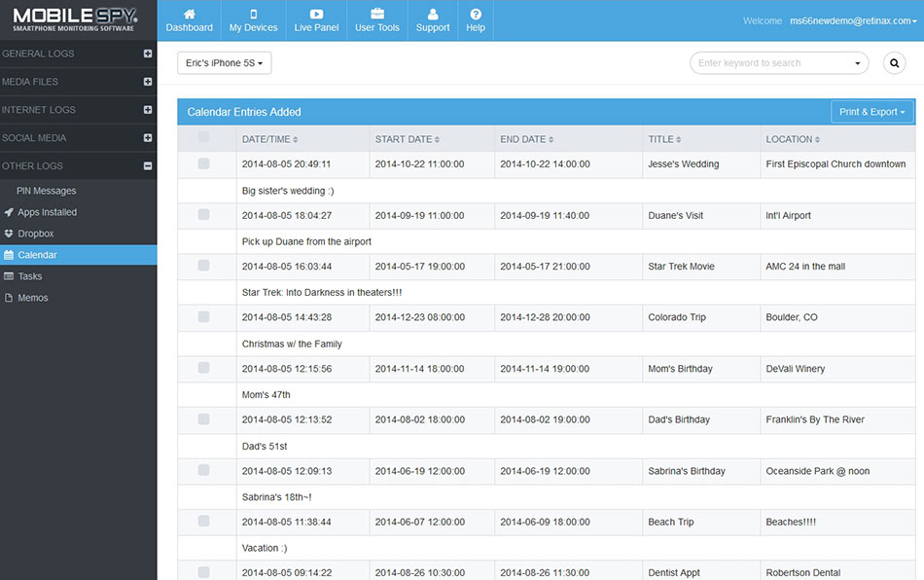Image resolution: width=924 pixels, height=580 pixels.
Task: Click the keyword search input field
Action: [x=771, y=63]
